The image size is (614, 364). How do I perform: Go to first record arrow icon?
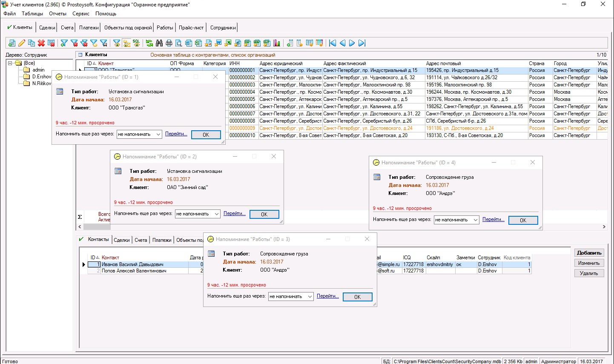pyautogui.click(x=333, y=43)
